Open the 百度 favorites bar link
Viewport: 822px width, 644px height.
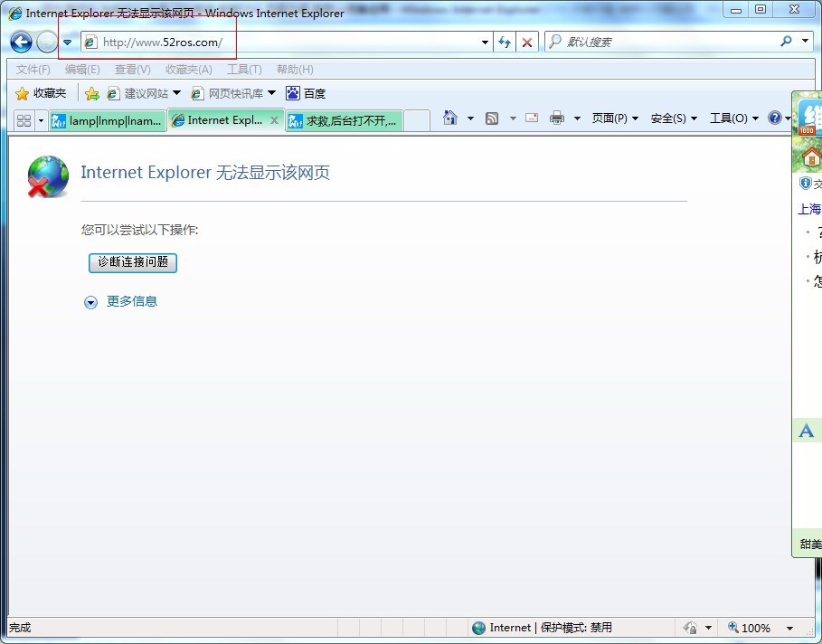[x=307, y=93]
